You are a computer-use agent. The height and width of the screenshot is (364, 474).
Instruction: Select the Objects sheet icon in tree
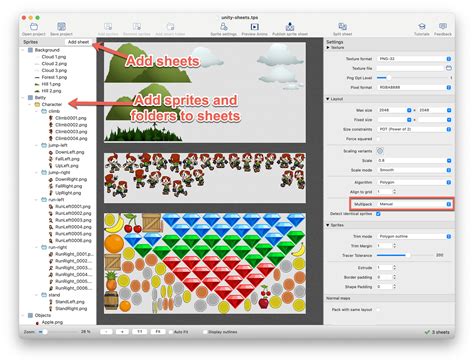30,315
